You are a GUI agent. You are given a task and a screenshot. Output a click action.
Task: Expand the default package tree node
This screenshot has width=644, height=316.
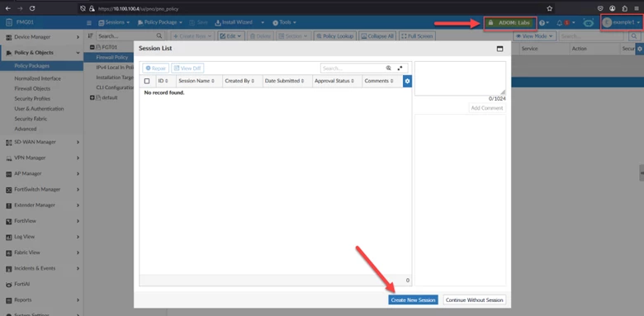coord(92,97)
